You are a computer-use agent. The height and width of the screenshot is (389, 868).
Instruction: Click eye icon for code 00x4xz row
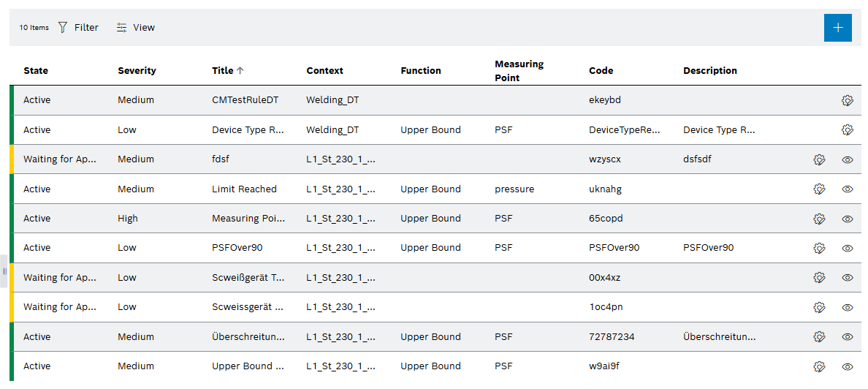[x=847, y=278]
